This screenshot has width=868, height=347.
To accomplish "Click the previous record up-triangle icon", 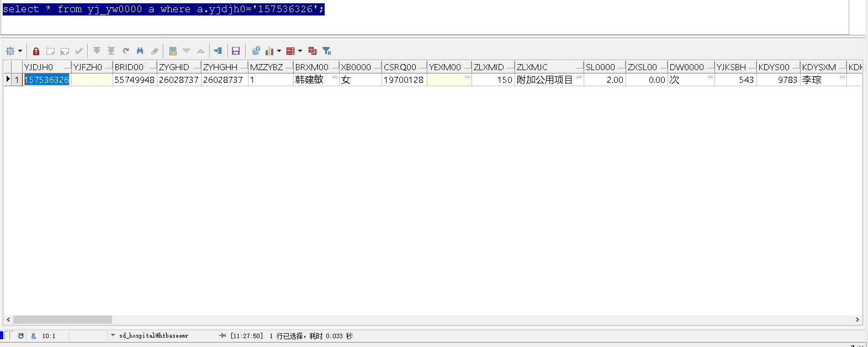I will tap(201, 51).
